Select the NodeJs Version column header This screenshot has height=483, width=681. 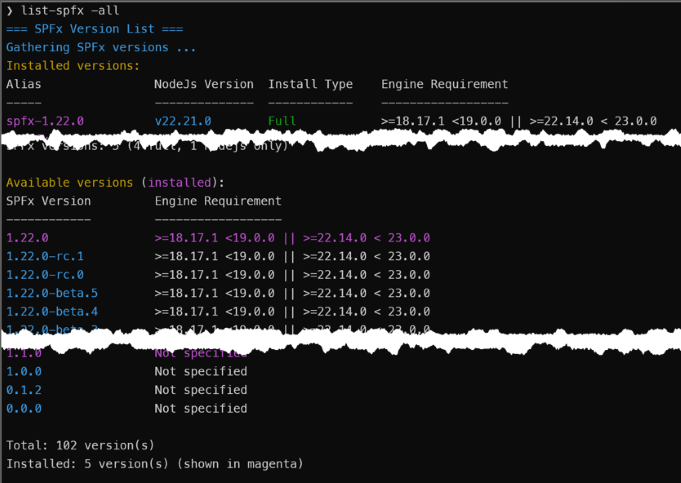204,84
